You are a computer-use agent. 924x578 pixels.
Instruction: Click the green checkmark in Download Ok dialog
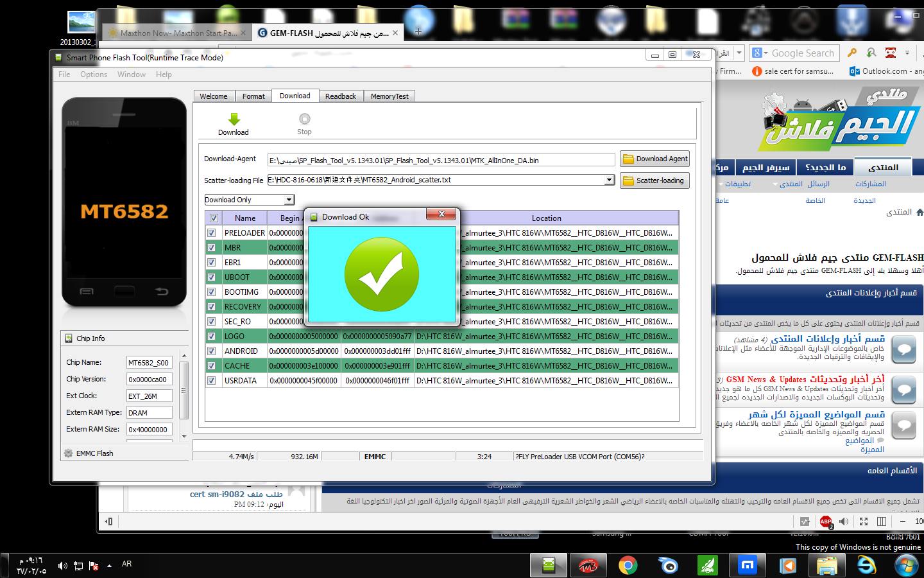(382, 274)
